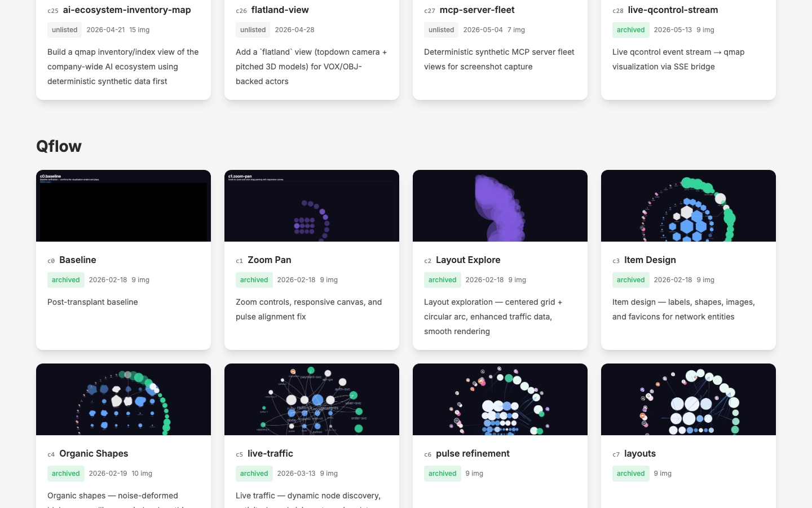Open the Zoom Pan preview thumbnail
This screenshot has width=812, height=508.
(x=312, y=205)
